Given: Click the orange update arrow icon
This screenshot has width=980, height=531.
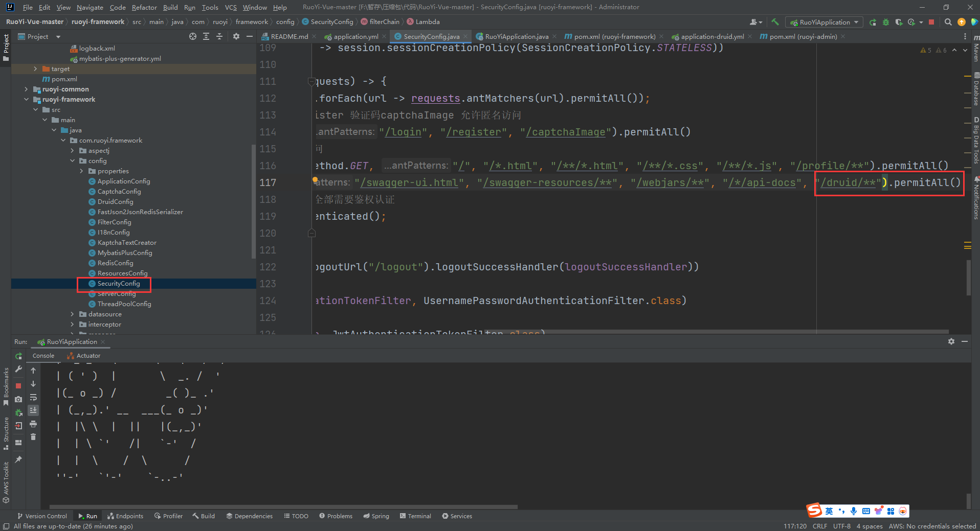Looking at the screenshot, I should [x=962, y=22].
